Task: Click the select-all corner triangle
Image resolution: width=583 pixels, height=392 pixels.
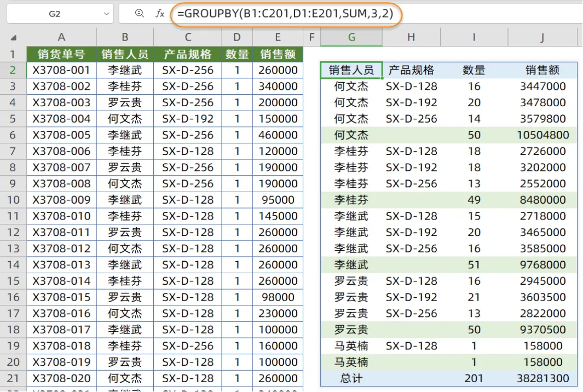Action: [13, 38]
